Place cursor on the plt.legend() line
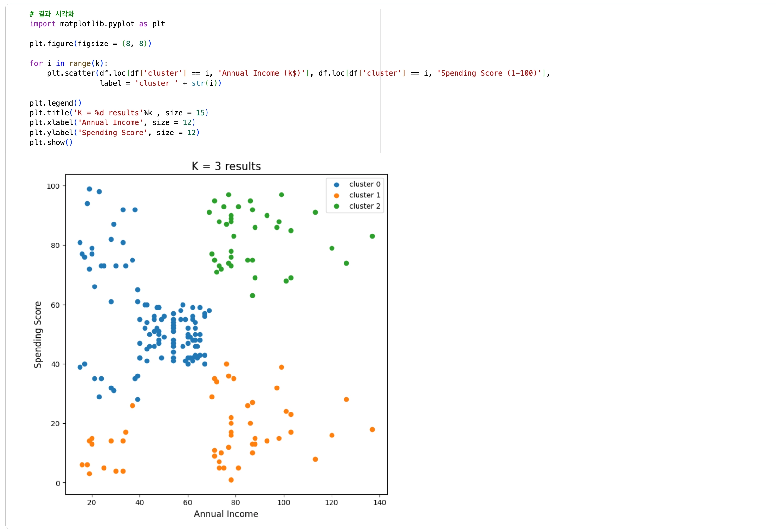This screenshot has width=776, height=532. [56, 103]
